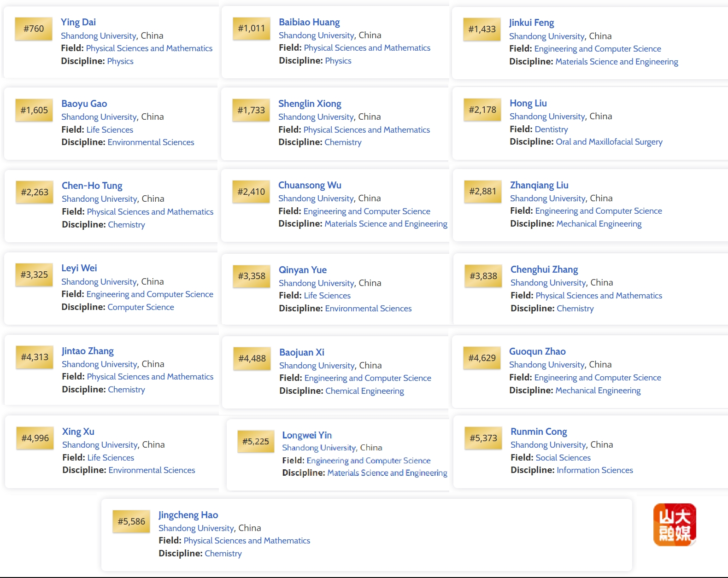Click the #2,178 rank badge

point(482,110)
